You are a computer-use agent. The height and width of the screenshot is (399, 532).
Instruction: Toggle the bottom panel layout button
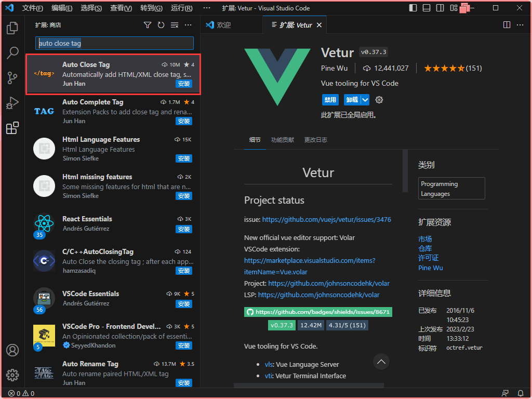point(427,8)
